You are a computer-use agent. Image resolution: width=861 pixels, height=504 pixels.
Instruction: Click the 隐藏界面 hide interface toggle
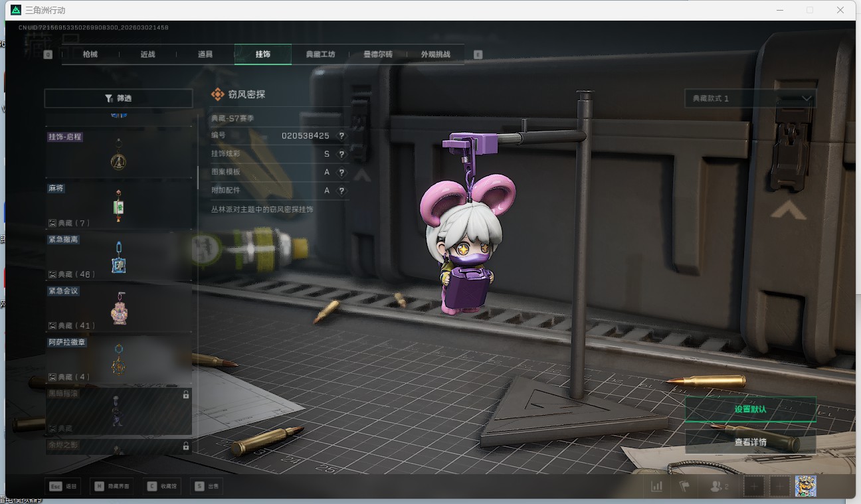pyautogui.click(x=112, y=486)
